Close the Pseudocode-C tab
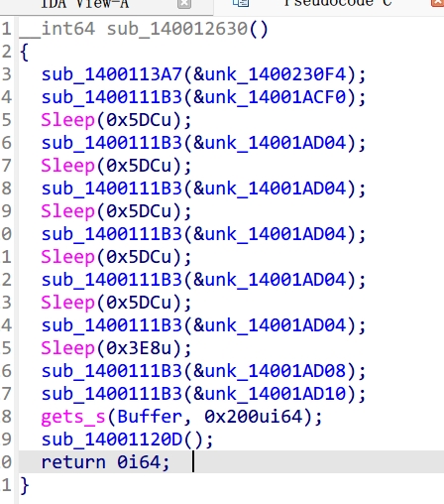 (x=438, y=3)
